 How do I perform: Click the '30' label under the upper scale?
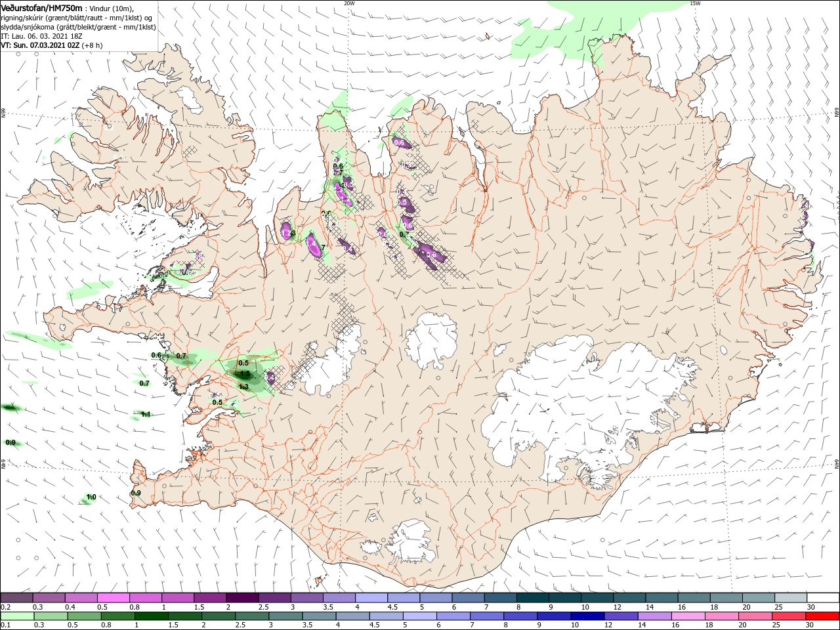click(811, 607)
